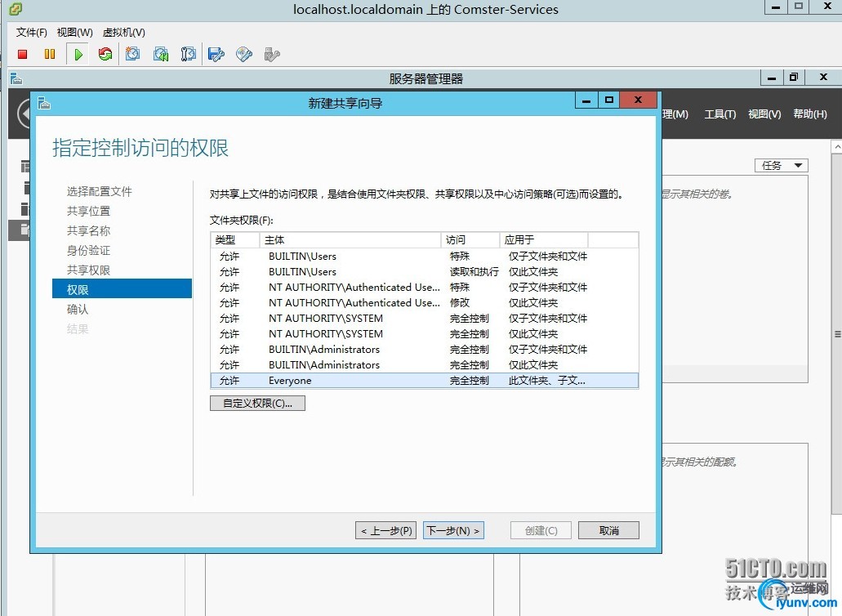This screenshot has height=616, width=842.
Task: Click the New Share Wizard title icon
Action: (x=45, y=103)
